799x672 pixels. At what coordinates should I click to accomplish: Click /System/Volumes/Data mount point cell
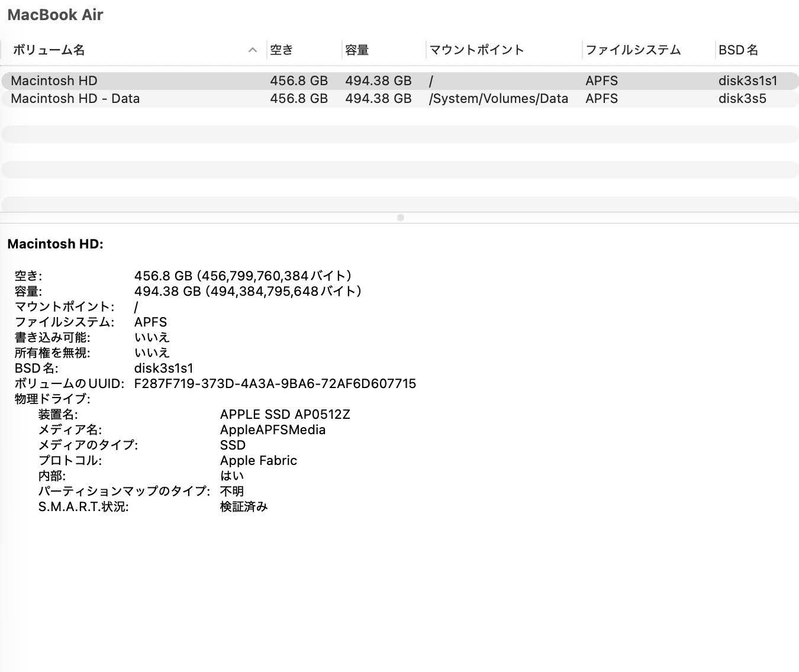click(498, 99)
